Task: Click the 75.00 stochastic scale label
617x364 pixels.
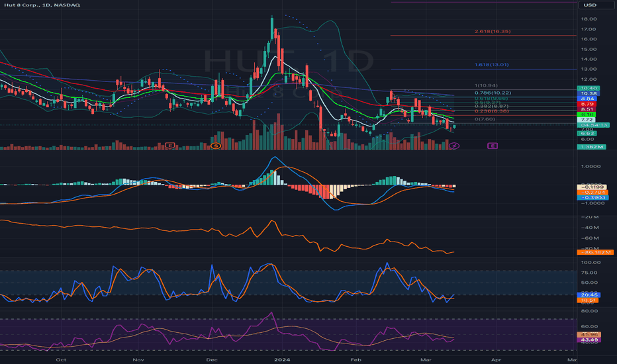Action: point(589,272)
